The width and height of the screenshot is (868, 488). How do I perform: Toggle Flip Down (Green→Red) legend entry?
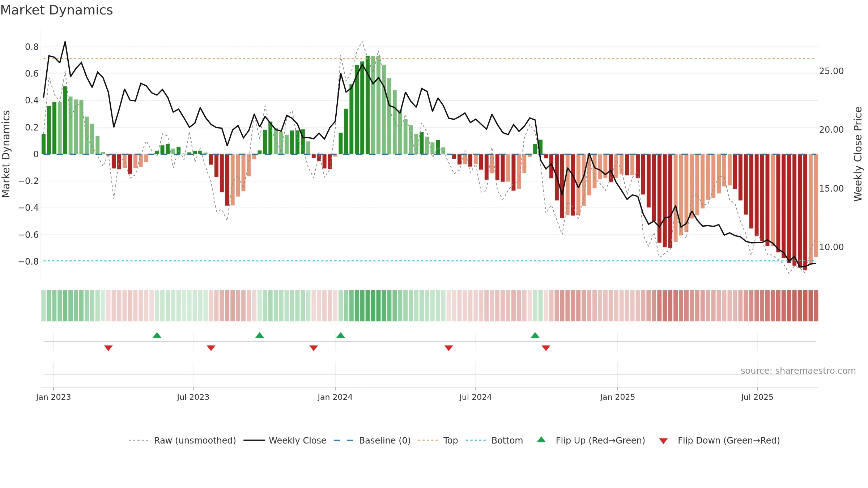coord(719,440)
